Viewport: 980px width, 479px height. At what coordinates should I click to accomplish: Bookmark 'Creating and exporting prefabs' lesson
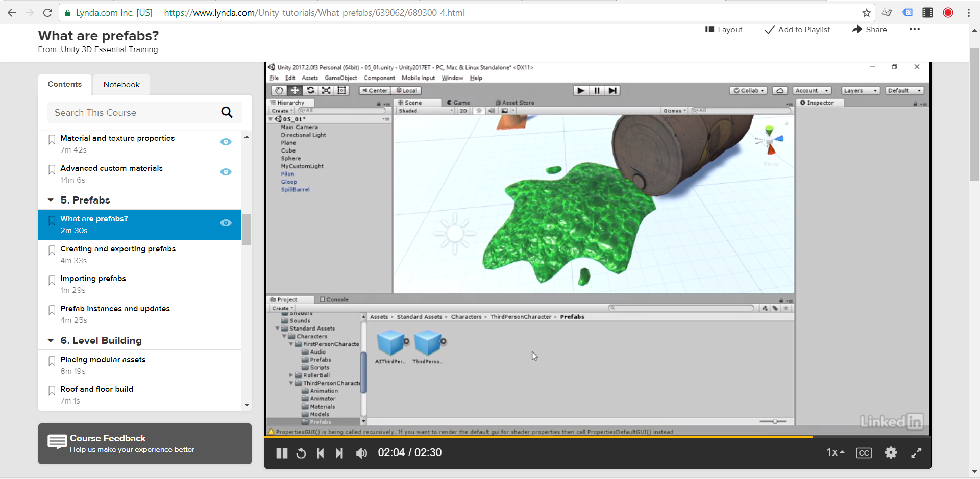(x=52, y=250)
